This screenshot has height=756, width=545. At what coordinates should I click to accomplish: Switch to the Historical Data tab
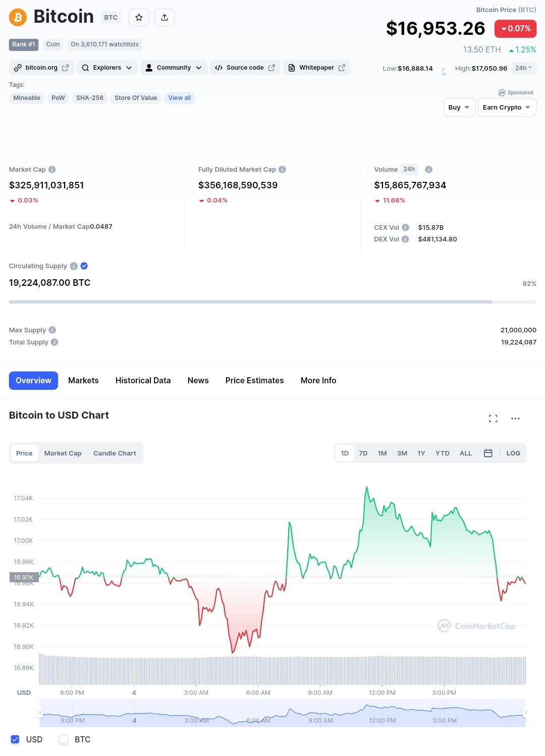click(x=143, y=381)
